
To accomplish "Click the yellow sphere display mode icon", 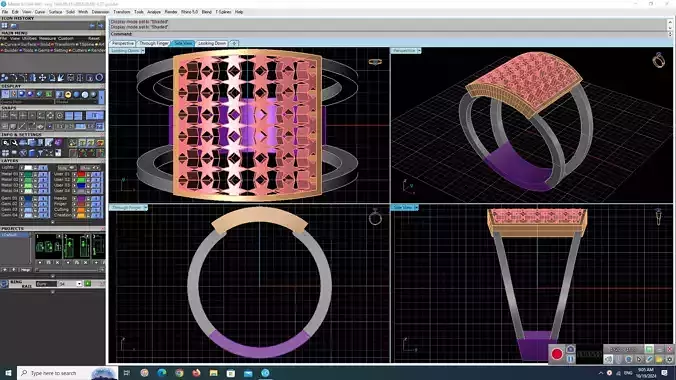I will tap(68, 94).
